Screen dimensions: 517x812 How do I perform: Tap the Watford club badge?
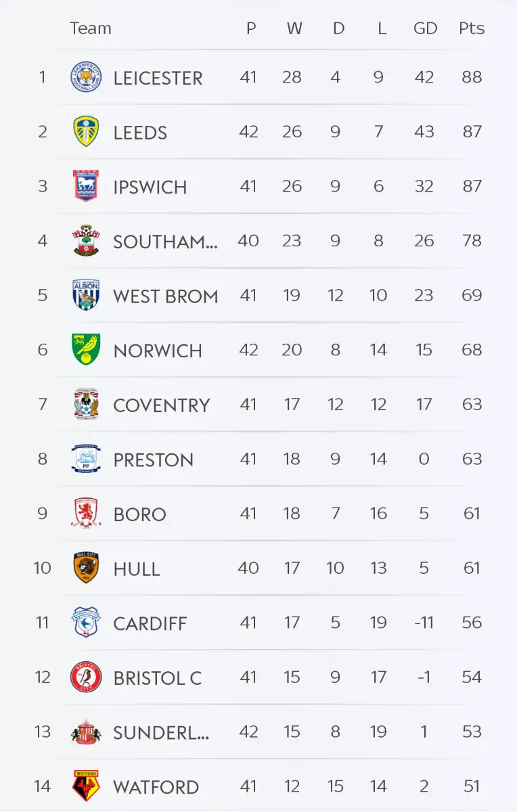(x=86, y=786)
